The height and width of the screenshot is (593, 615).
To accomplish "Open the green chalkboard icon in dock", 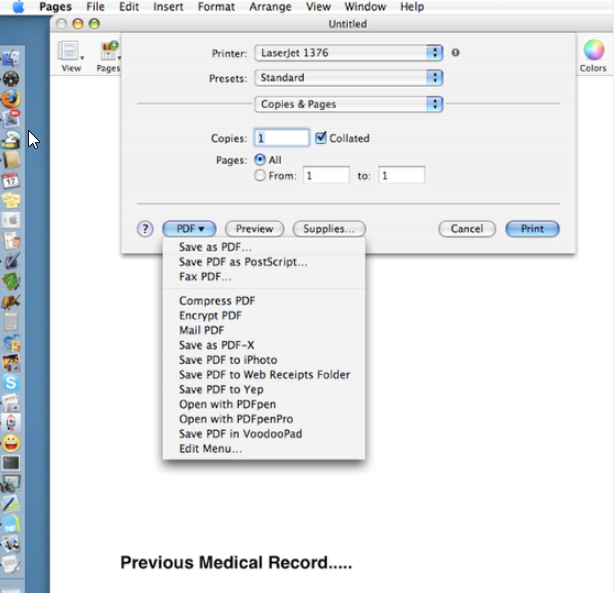I will 11,281.
